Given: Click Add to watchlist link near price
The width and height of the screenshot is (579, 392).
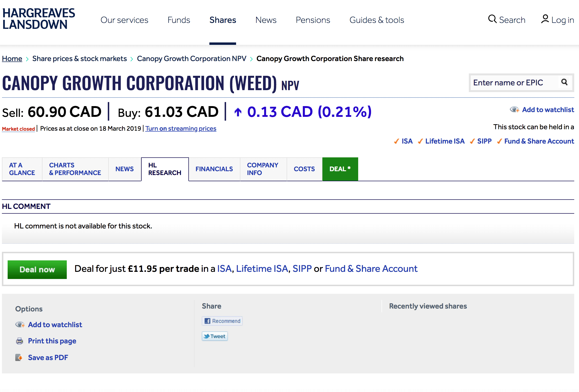Looking at the screenshot, I should (548, 110).
